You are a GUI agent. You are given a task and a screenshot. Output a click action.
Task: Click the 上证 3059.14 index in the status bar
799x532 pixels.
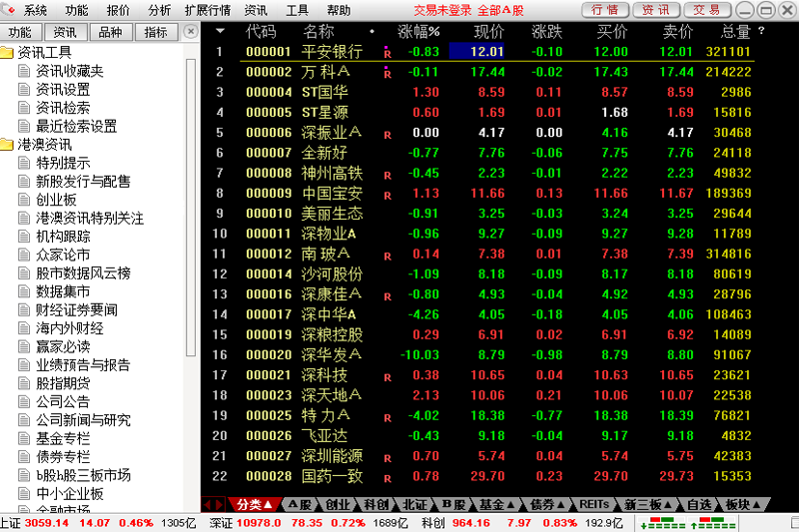[34, 523]
